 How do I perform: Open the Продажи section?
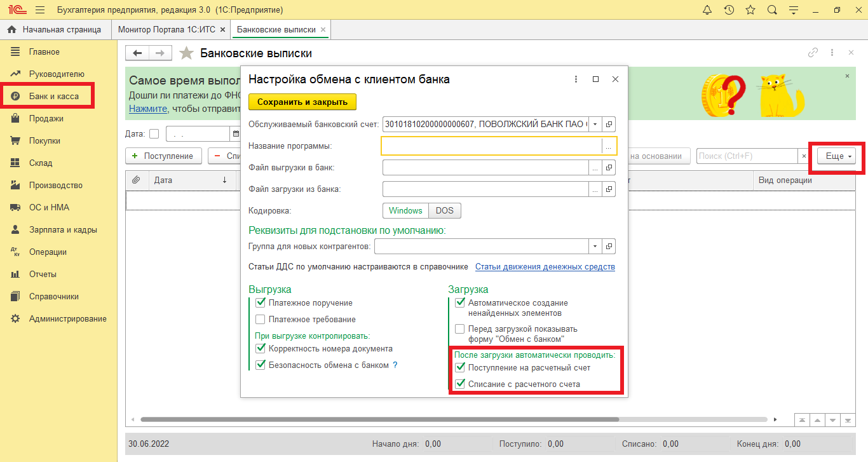coord(46,119)
